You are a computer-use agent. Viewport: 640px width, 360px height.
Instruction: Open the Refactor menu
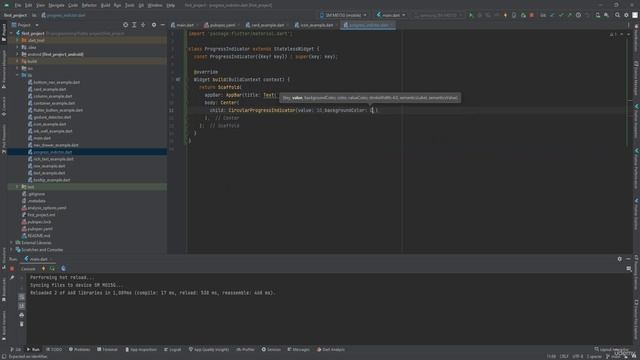click(x=89, y=5)
